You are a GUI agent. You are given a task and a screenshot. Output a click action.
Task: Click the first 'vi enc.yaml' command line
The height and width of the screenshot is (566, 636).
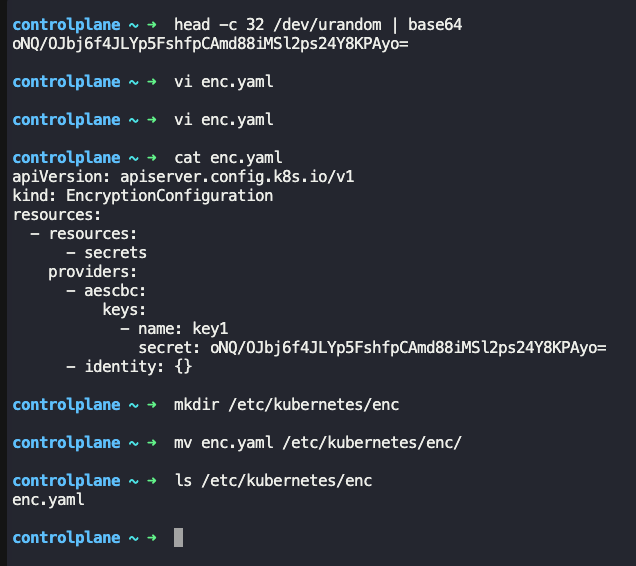point(223,82)
